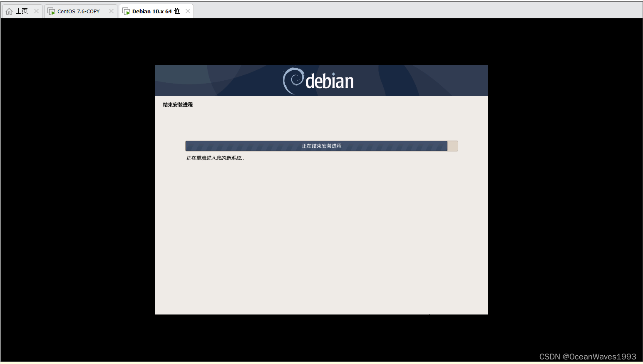Click the debian logo banner
Image resolution: width=643 pixels, height=364 pixels.
pos(322,81)
